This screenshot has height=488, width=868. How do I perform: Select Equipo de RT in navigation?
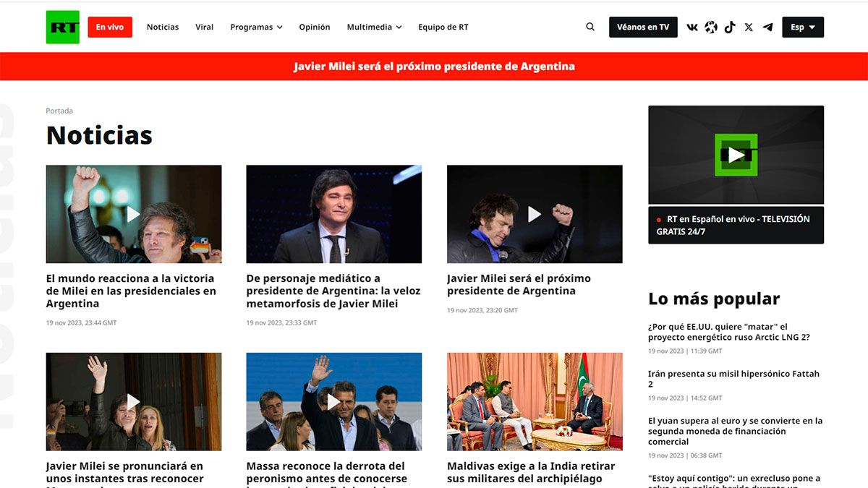point(443,27)
